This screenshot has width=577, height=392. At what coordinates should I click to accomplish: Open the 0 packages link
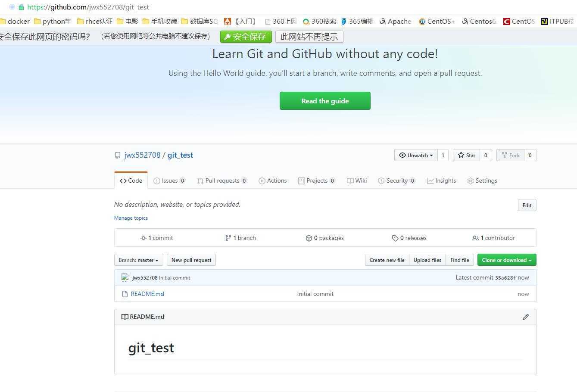pyautogui.click(x=325, y=238)
